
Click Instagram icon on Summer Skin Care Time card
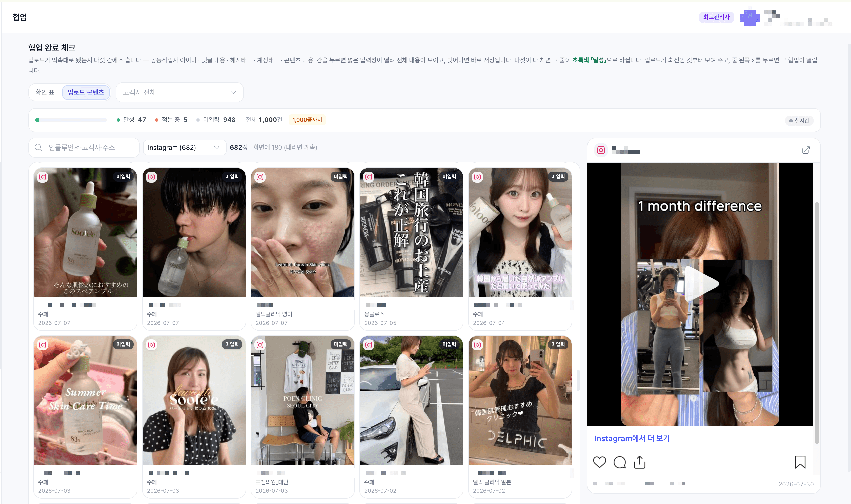(43, 345)
